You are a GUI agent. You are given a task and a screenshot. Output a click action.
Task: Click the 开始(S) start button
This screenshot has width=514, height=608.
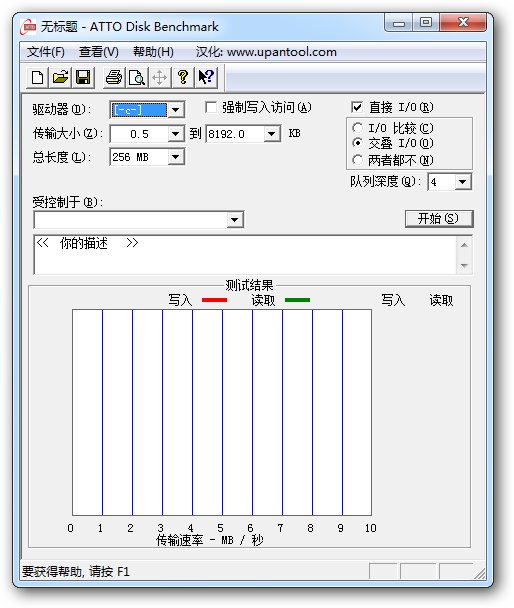coord(439,219)
